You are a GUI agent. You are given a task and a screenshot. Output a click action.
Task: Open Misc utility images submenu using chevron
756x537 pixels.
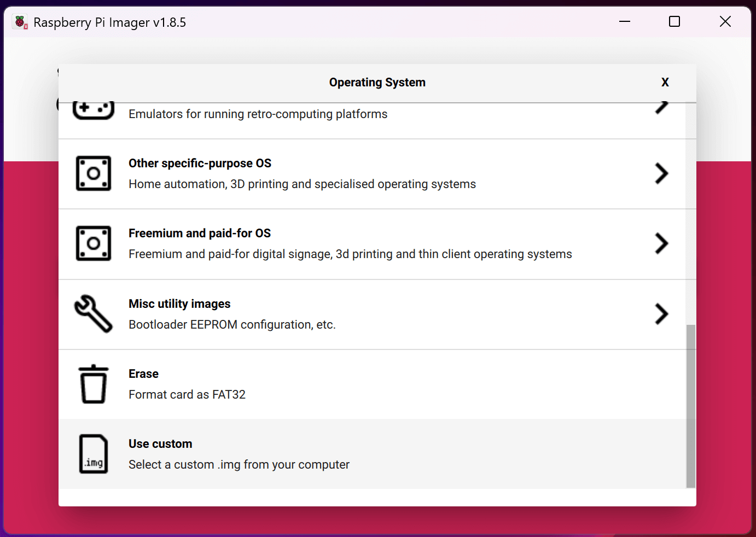(661, 314)
